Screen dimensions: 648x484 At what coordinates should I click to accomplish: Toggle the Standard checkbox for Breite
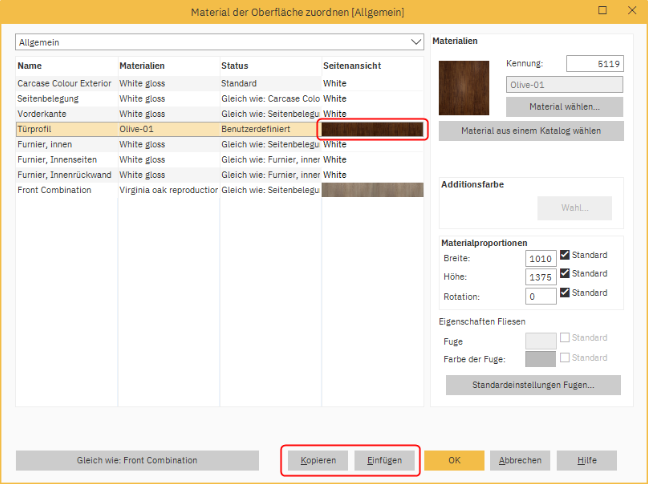(x=566, y=255)
